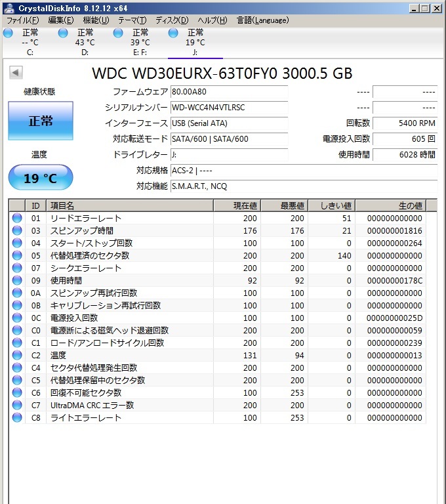Viewport: 446px width, 504px height.
Task: Click status icon for 電源断による磁気ヘッド退避回数 row
Action: (17, 330)
